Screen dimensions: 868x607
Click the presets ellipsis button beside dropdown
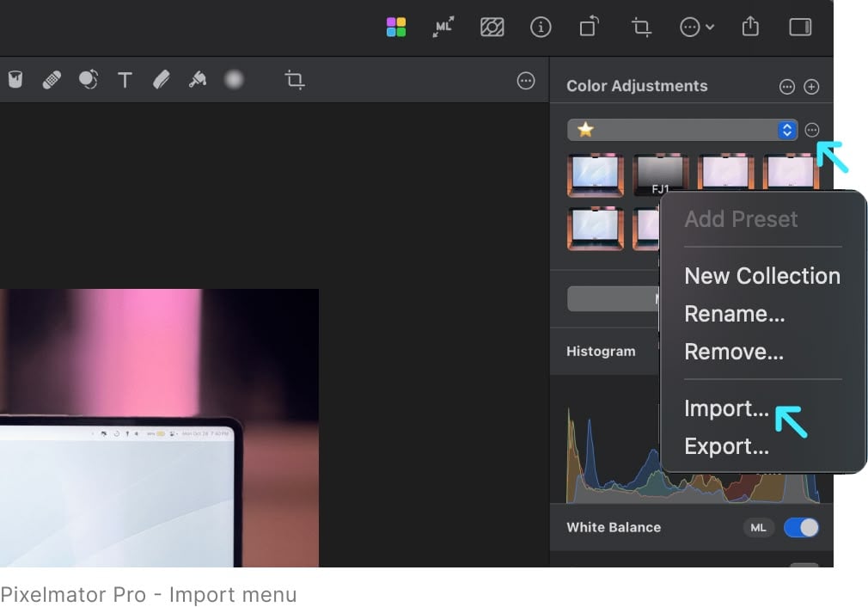pyautogui.click(x=811, y=130)
